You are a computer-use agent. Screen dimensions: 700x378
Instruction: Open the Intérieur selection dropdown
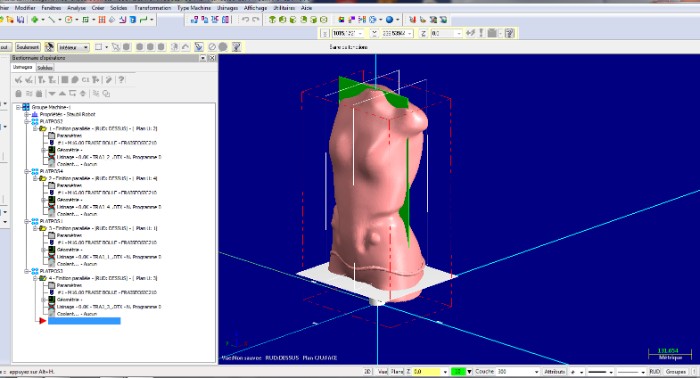pyautogui.click(x=73, y=47)
